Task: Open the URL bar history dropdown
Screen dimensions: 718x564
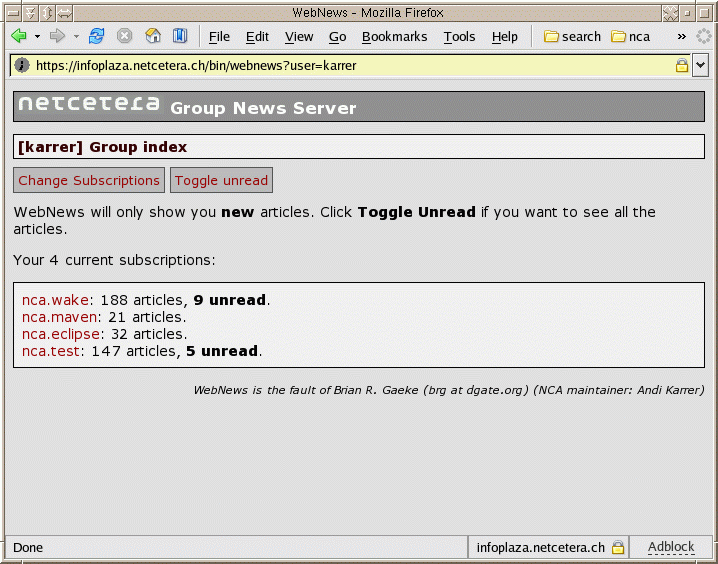Action: tap(701, 65)
